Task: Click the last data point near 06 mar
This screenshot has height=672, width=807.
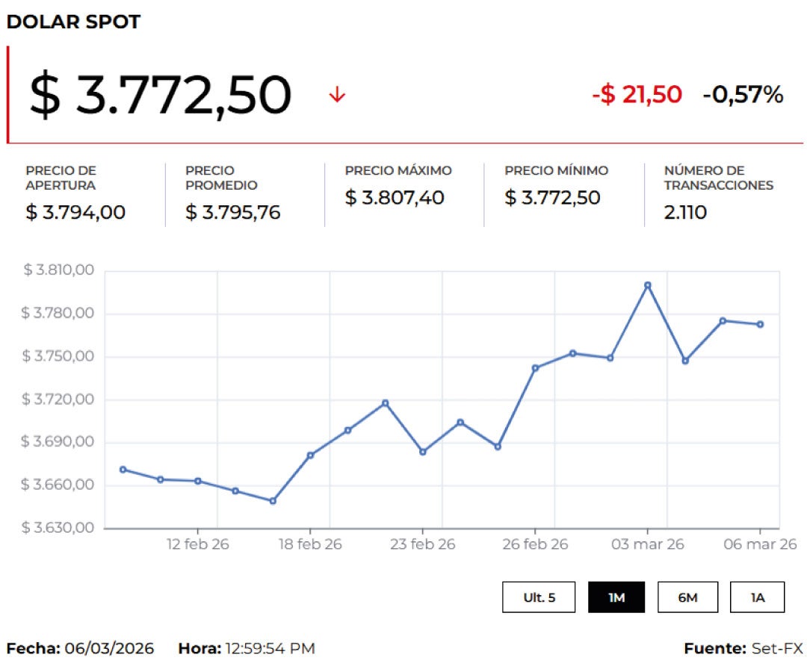Action: point(760,324)
